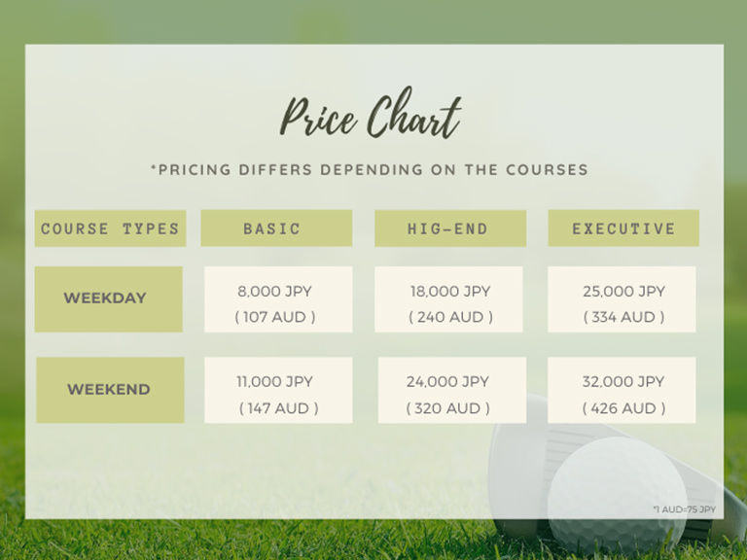Select the 25,000 JPY executive weekday cell
Image resolution: width=747 pixels, height=560 pixels.
(622, 299)
